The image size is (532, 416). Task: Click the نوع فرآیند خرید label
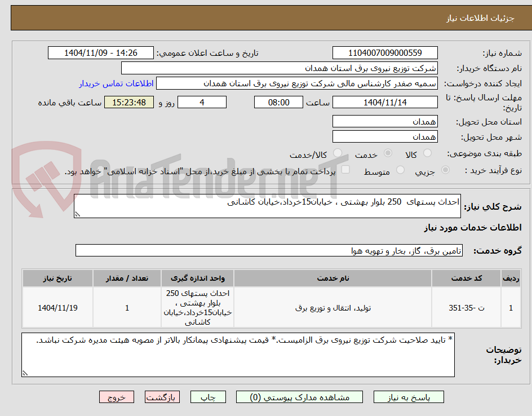click(493, 170)
